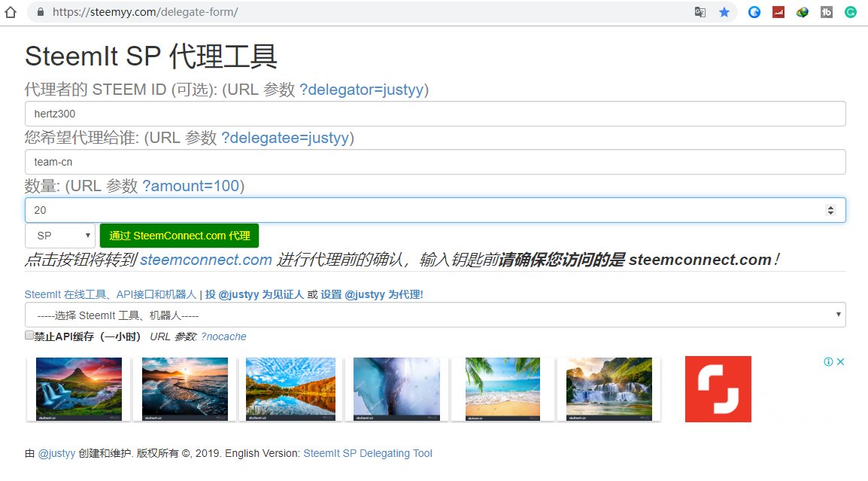Focus the delegator STEEM ID field
The image size is (868, 481).
(435, 114)
